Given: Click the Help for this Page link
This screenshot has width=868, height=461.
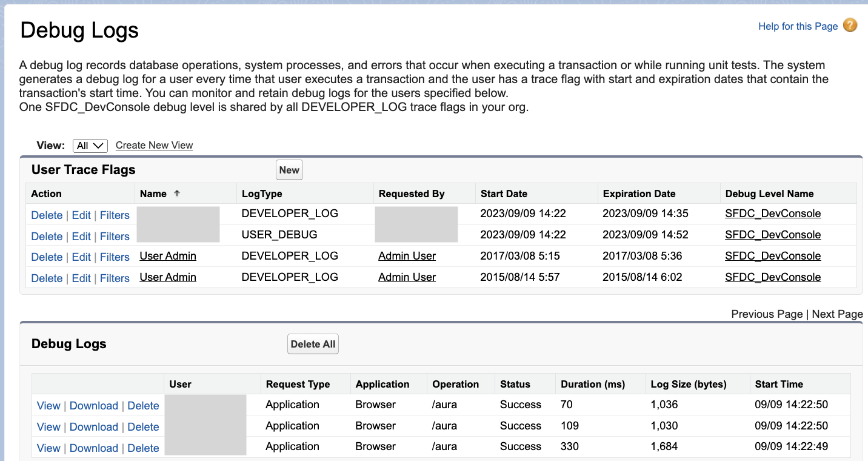Looking at the screenshot, I should (x=797, y=26).
